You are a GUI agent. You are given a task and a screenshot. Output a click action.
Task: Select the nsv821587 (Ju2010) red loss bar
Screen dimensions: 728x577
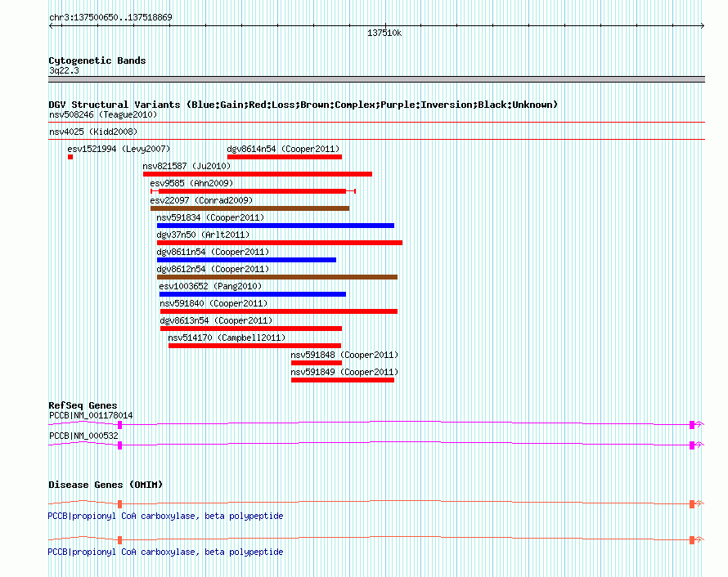(x=258, y=174)
